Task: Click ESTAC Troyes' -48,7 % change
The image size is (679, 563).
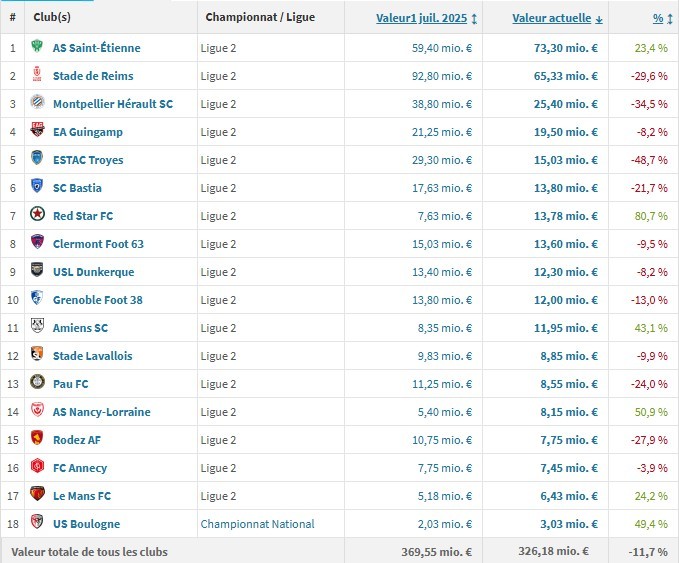Action: (x=649, y=160)
